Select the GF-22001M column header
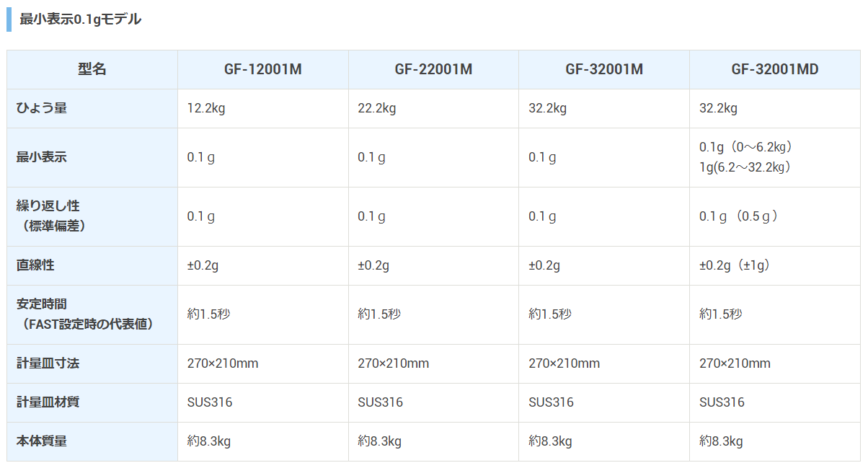This screenshot has width=868, height=468. pos(433,70)
